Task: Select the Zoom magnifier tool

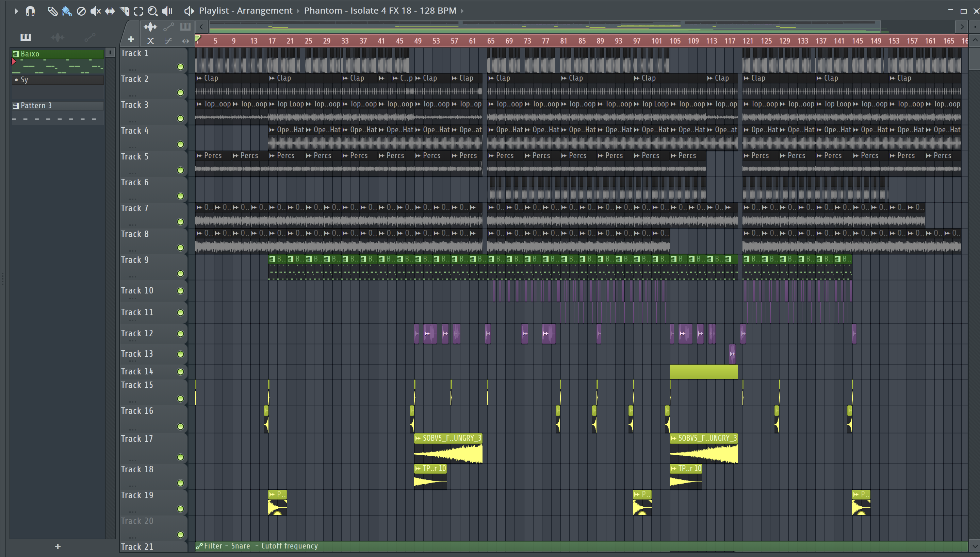Action: tap(152, 11)
